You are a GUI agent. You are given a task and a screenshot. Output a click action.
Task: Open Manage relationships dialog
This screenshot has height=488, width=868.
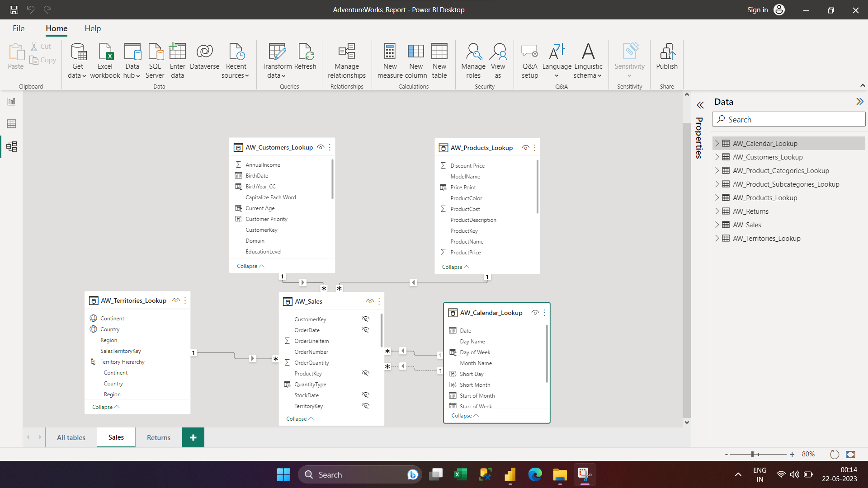tap(347, 61)
